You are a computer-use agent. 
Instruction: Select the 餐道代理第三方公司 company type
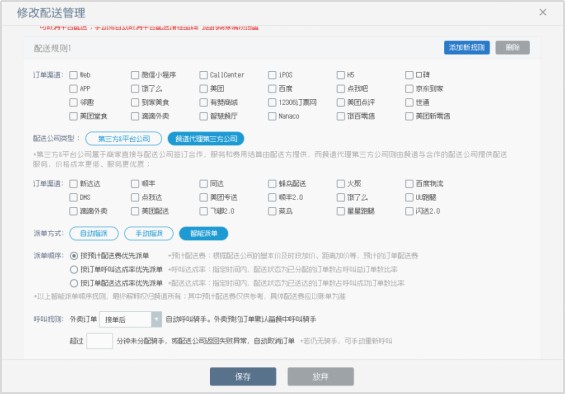pyautogui.click(x=206, y=138)
